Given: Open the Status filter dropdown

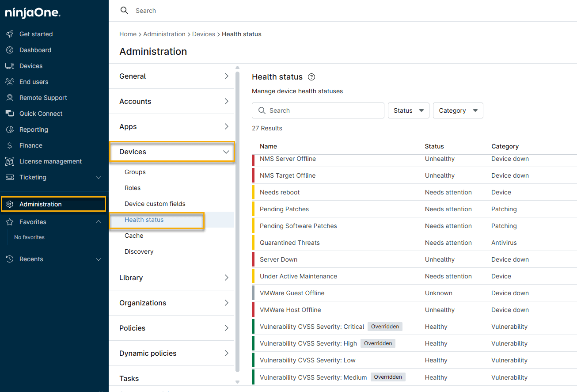Looking at the screenshot, I should (408, 110).
